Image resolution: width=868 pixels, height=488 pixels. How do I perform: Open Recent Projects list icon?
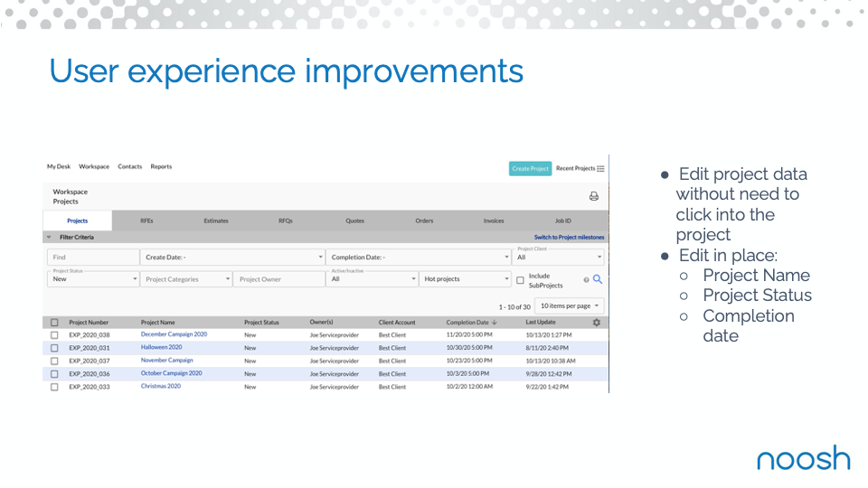tap(600, 168)
